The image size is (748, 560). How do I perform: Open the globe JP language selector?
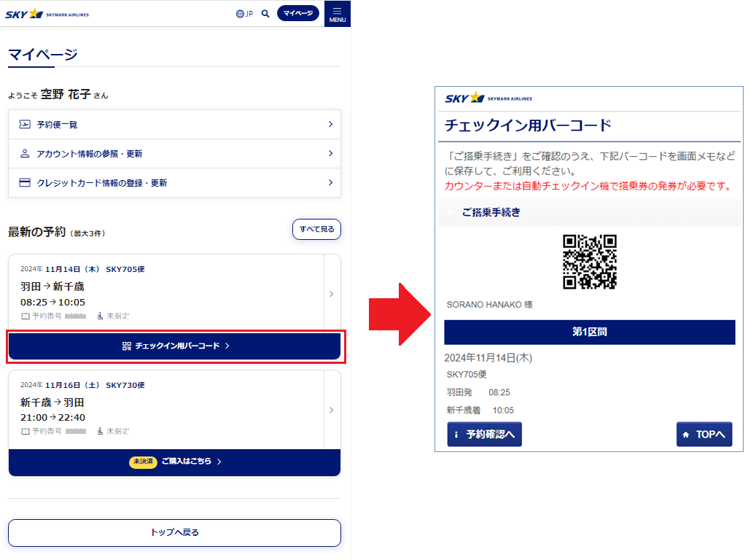244,13
